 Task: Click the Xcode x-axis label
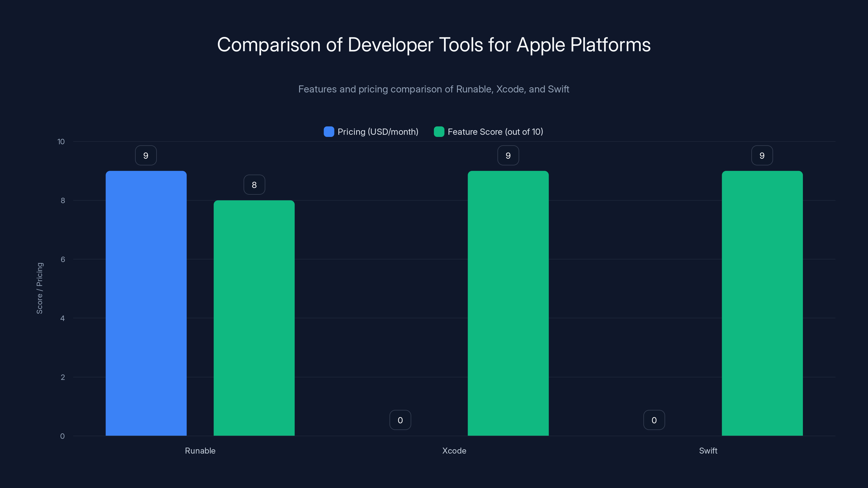pos(454,451)
